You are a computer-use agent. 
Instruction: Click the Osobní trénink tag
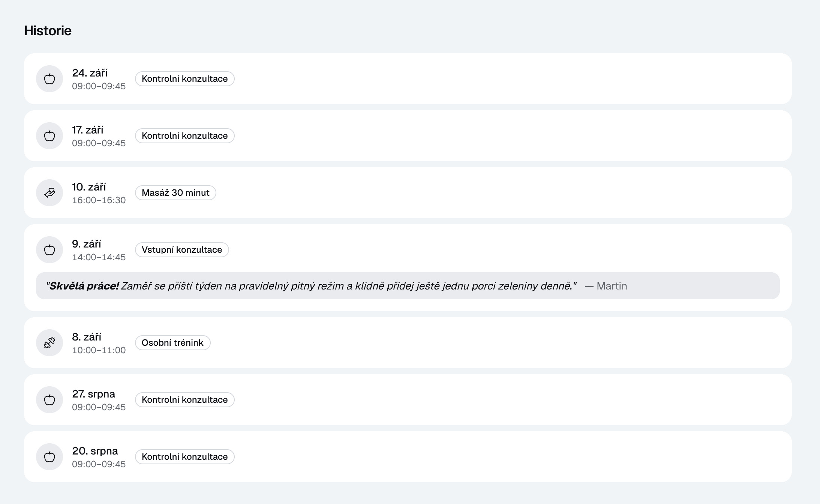coord(172,343)
